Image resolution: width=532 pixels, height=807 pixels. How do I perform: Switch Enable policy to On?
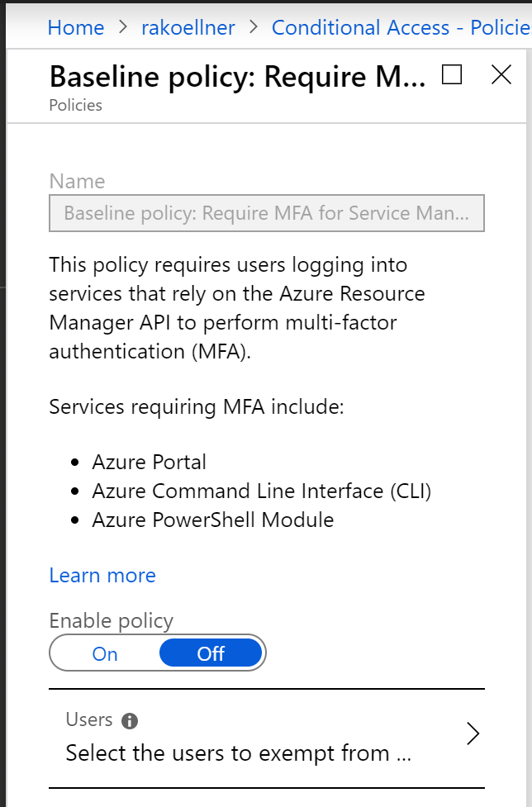(x=104, y=653)
